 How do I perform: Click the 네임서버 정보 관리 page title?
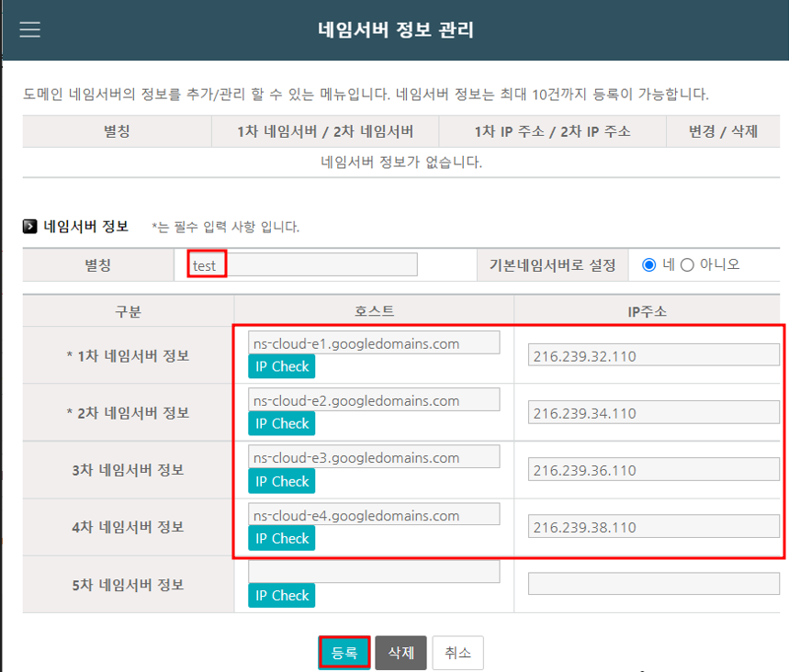pyautogui.click(x=396, y=29)
